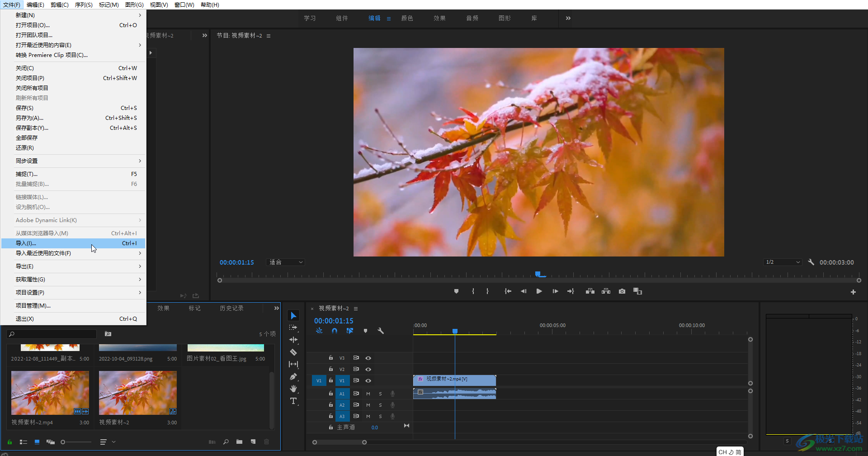Choose 导入(I)... from the File menu
Viewport: 868px width, 456px height.
tap(73, 243)
